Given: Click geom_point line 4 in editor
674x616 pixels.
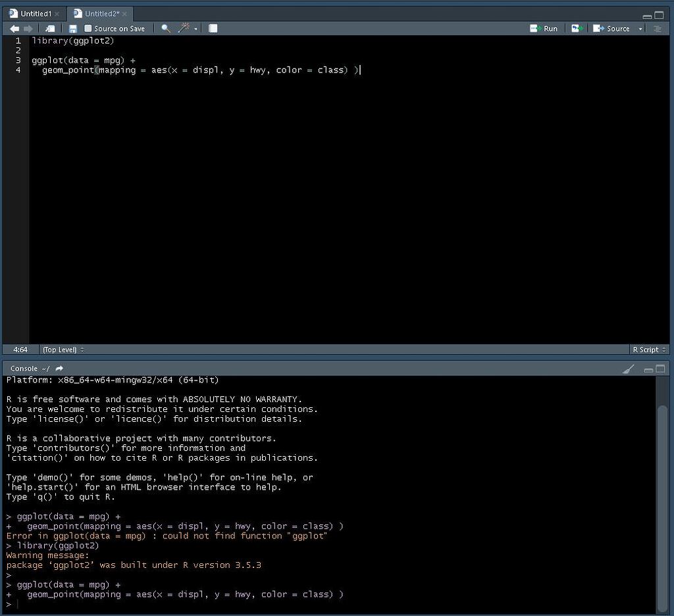Looking at the screenshot, I should pos(200,70).
